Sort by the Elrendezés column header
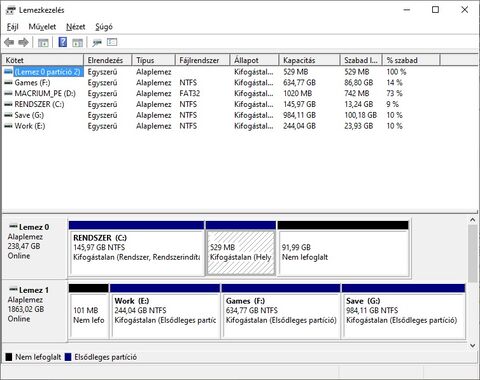This screenshot has width=480, height=380. pos(108,60)
